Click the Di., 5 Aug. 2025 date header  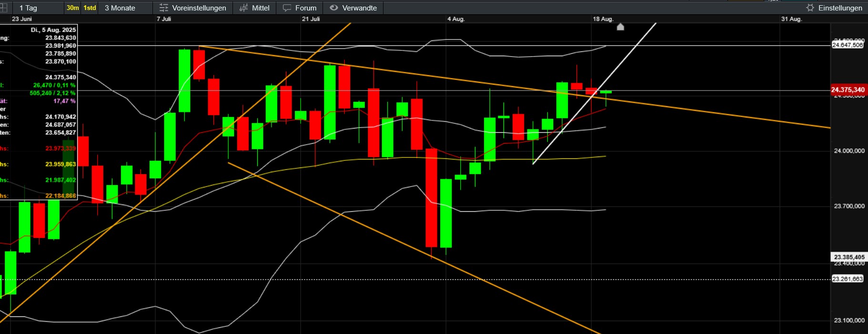(x=53, y=29)
